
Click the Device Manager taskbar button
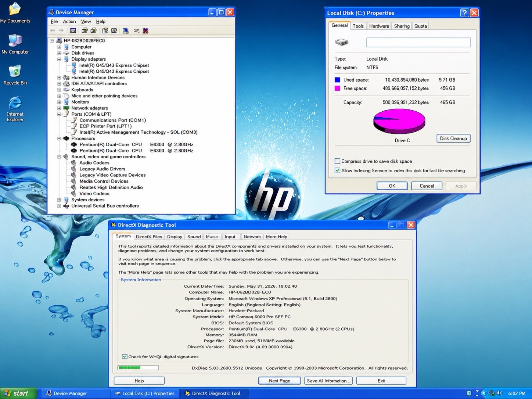pos(75,393)
